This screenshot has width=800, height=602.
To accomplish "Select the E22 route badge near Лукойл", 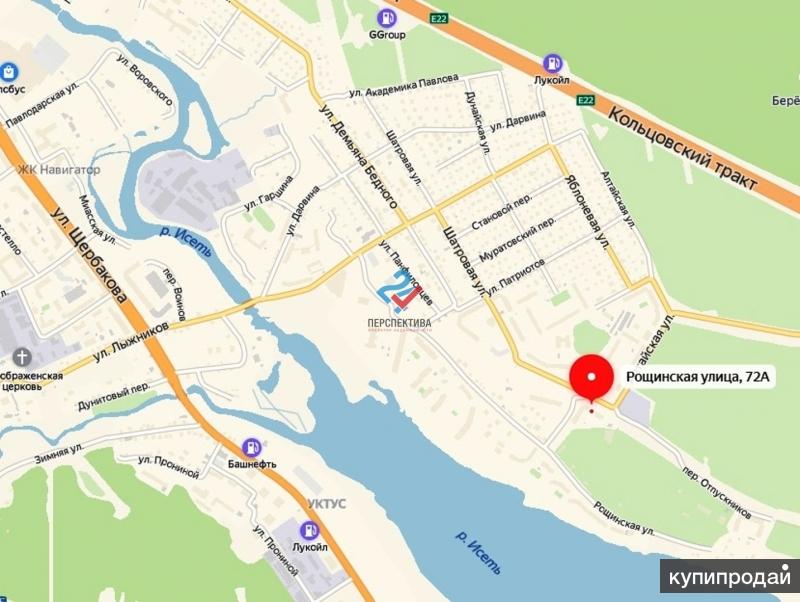I will 586,100.
